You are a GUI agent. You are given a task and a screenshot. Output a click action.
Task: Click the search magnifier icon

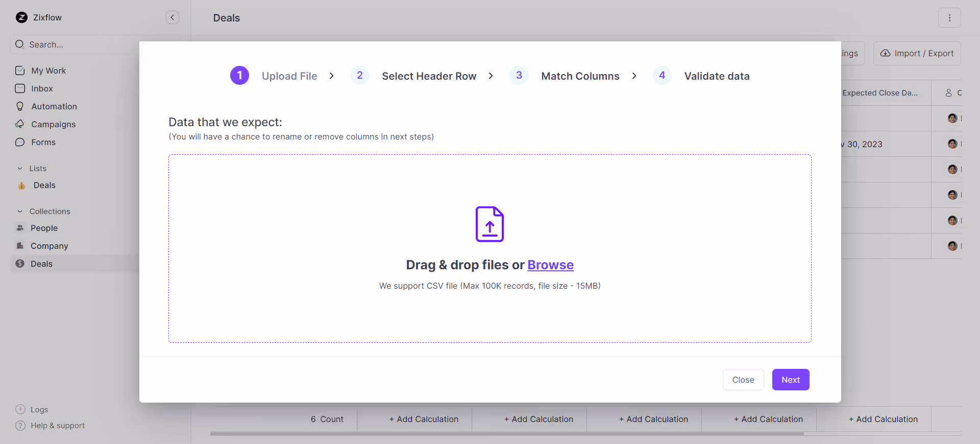click(20, 44)
